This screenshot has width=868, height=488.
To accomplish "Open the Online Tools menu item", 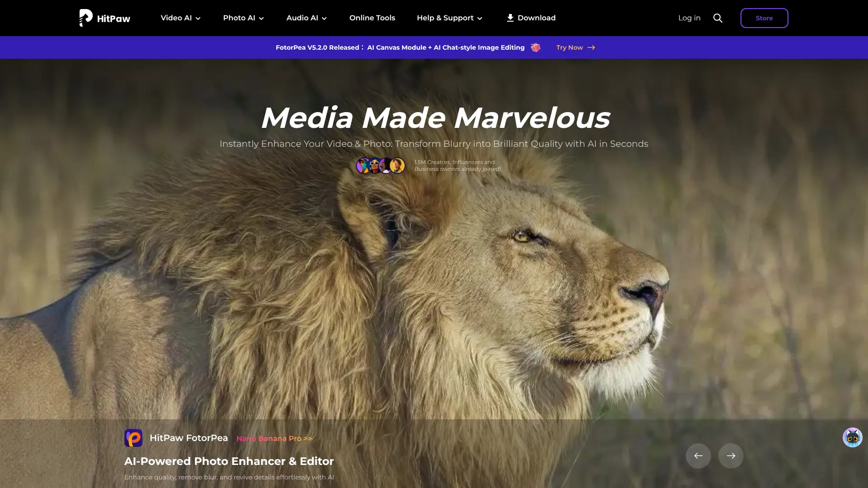I will (x=372, y=18).
